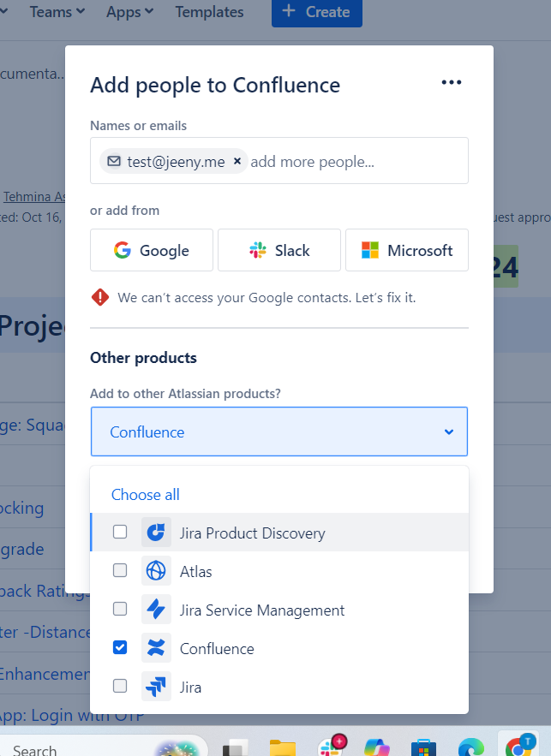Collapse the Confluence products dropdown
Viewport: 551px width, 756px height.
[448, 432]
